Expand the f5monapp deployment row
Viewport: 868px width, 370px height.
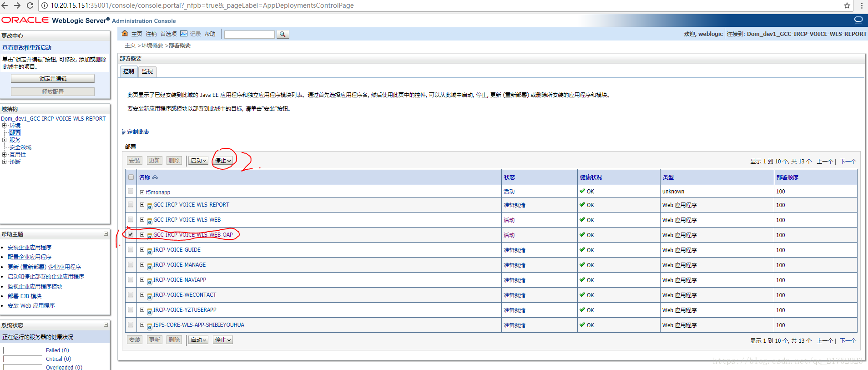[142, 192]
